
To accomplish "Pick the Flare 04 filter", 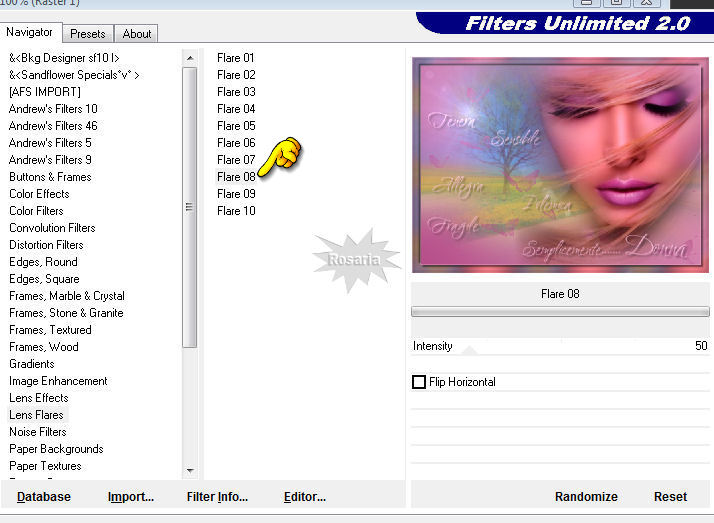I will (236, 109).
